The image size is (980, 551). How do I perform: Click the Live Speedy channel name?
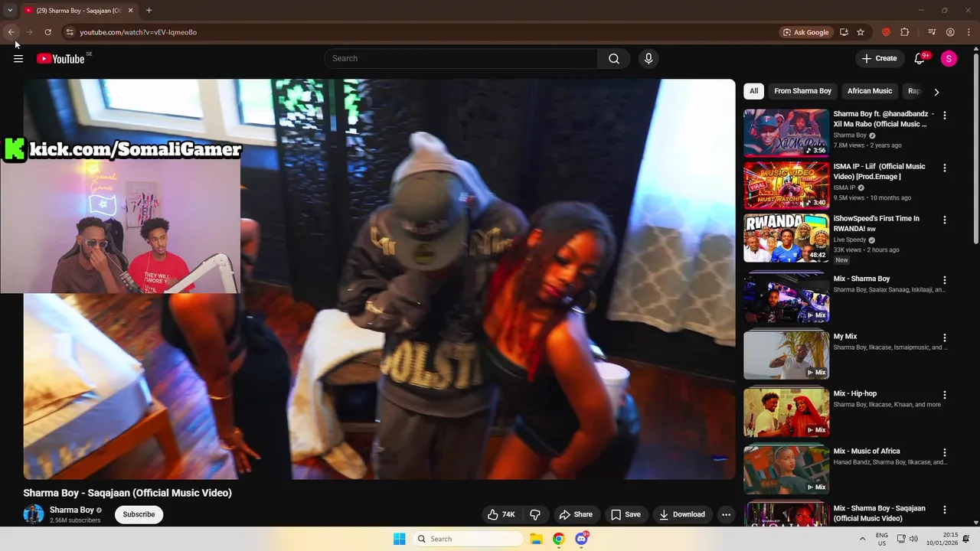tap(850, 240)
